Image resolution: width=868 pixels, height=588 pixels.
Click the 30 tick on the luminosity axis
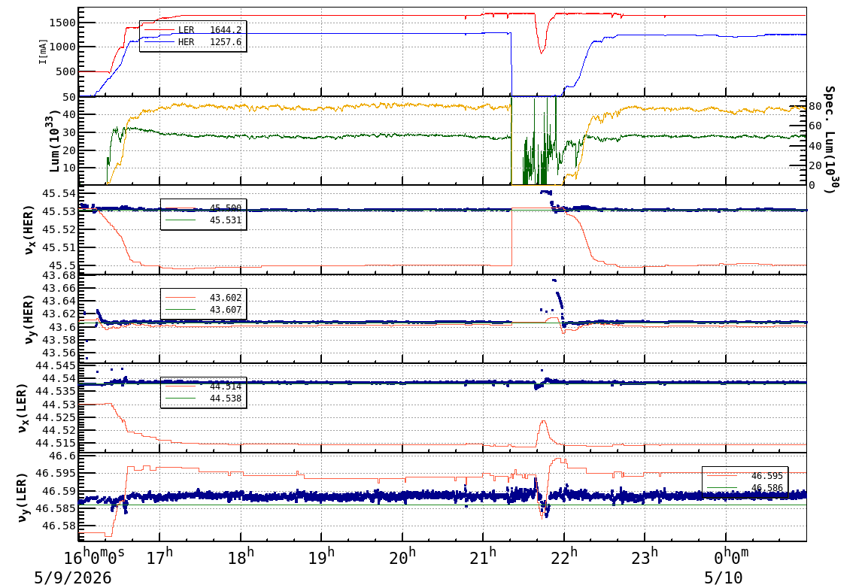pyautogui.click(x=68, y=132)
